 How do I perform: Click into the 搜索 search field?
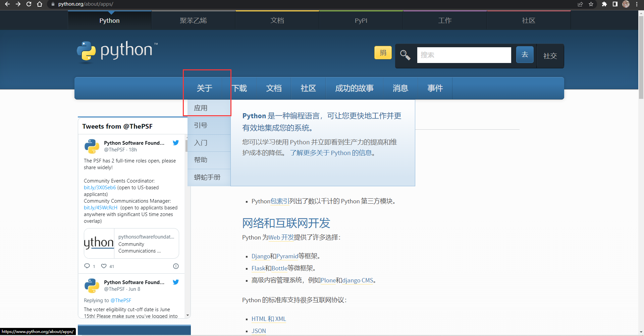[x=464, y=55]
